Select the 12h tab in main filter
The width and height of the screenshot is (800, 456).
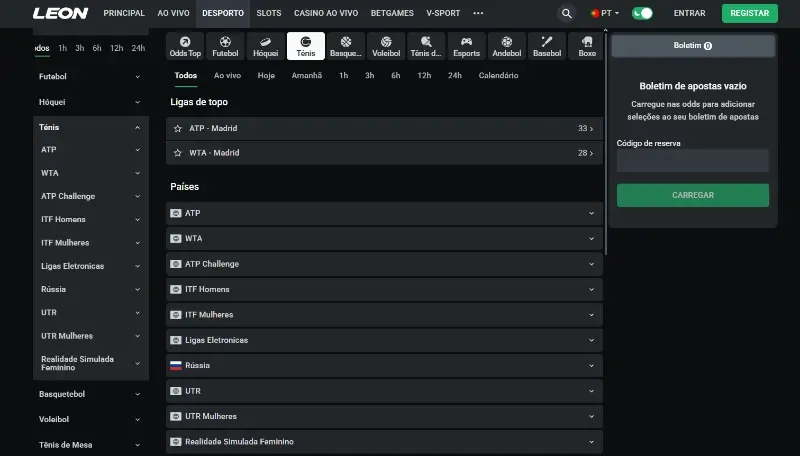424,75
